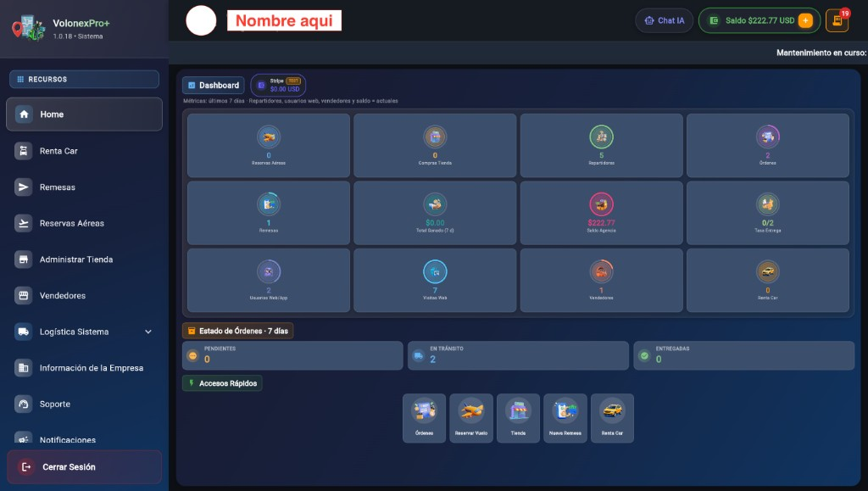Image resolution: width=868 pixels, height=491 pixels.
Task: Open the Remesas metric card showing 1
Action: 269,213
